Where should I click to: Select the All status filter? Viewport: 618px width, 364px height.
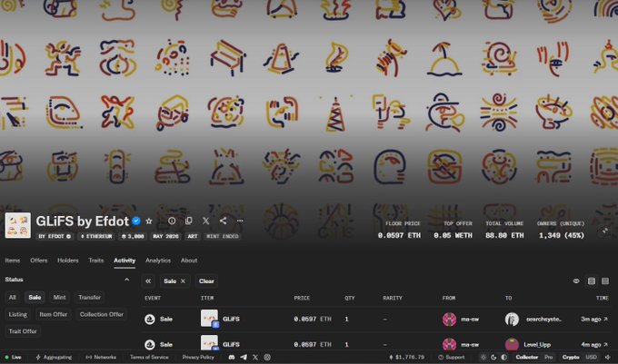[x=13, y=298]
